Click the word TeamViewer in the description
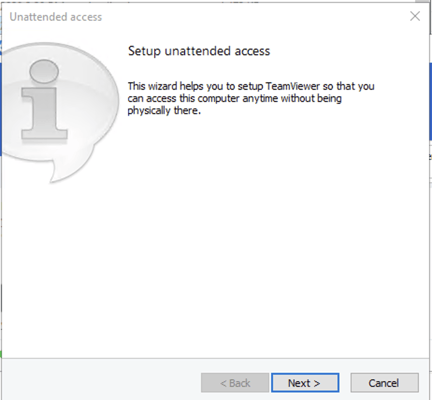This screenshot has height=400, width=432. pos(293,86)
